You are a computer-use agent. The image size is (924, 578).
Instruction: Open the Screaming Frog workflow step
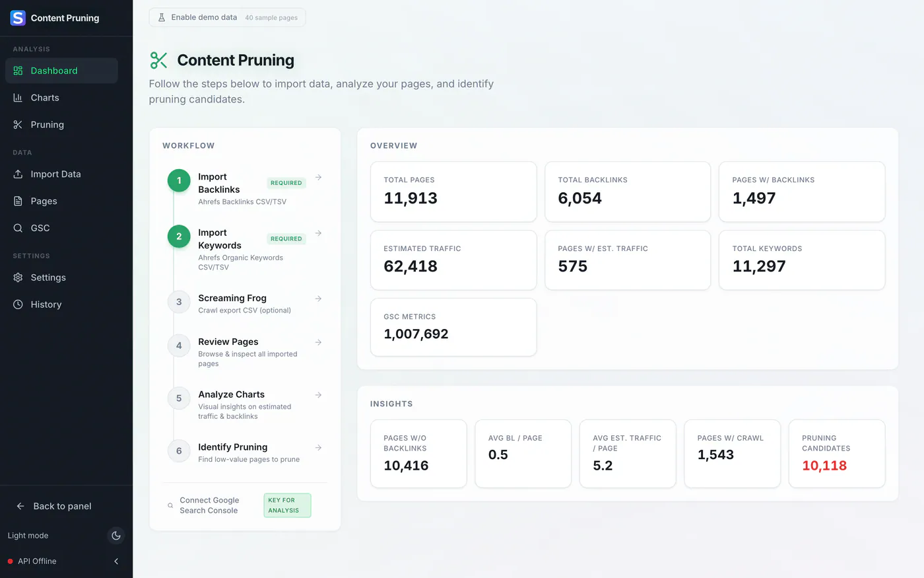(245, 304)
